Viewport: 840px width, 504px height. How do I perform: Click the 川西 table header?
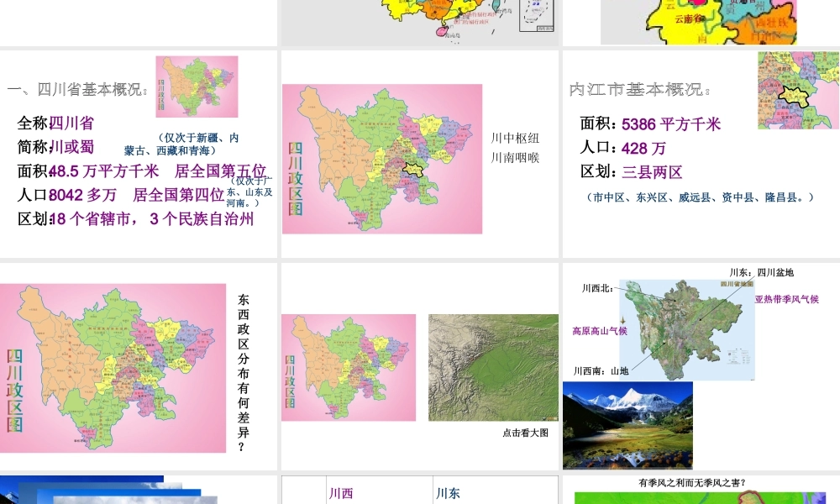tap(341, 493)
